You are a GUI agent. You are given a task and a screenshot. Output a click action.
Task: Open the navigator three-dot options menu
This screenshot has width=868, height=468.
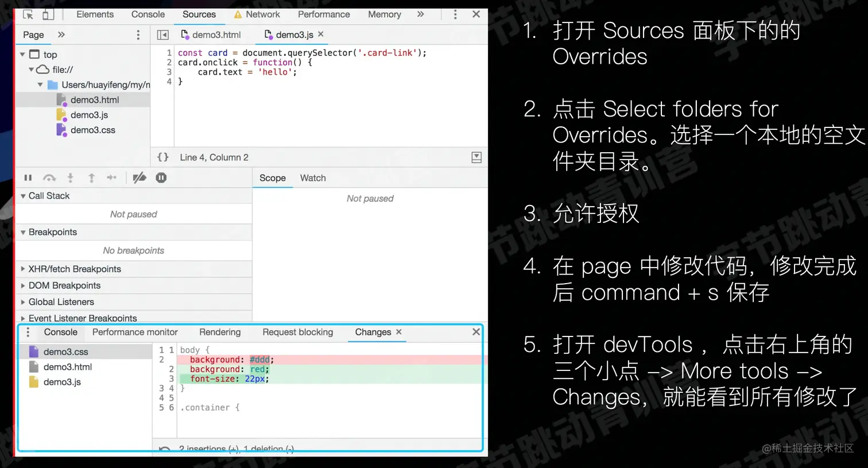(138, 35)
